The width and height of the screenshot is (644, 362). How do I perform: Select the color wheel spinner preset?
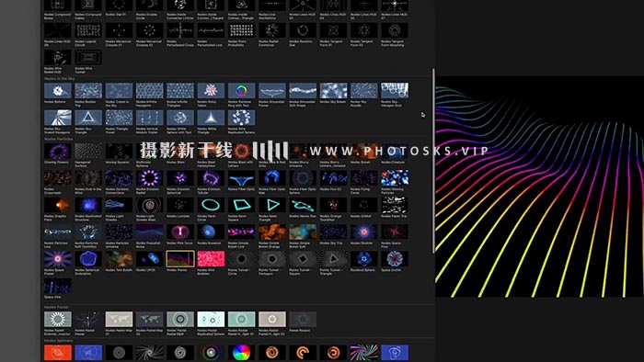pyautogui.click(x=241, y=353)
